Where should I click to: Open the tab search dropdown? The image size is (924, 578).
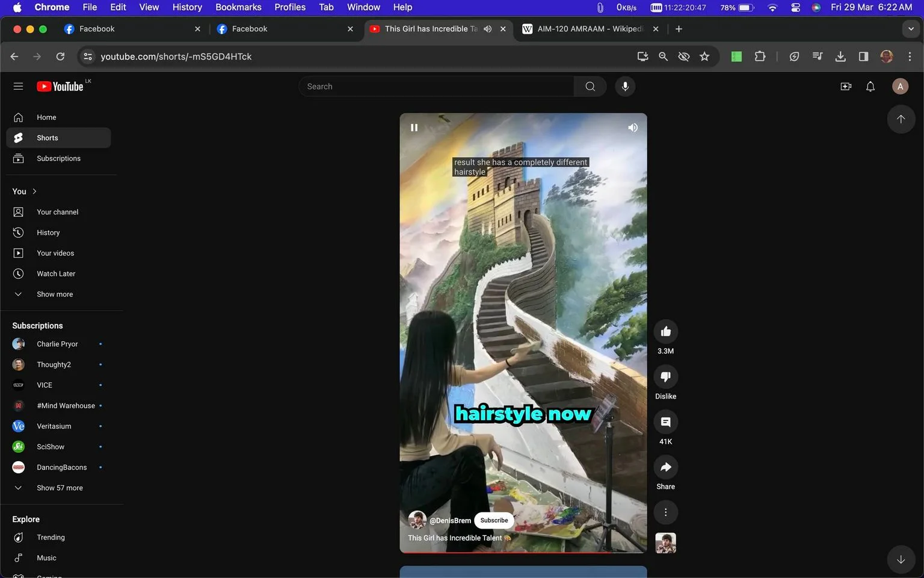click(x=911, y=29)
